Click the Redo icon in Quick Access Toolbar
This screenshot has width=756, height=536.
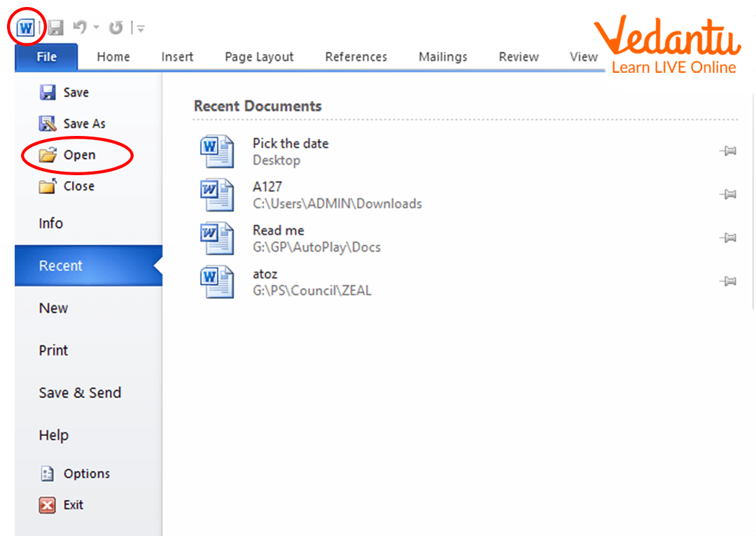(115, 28)
